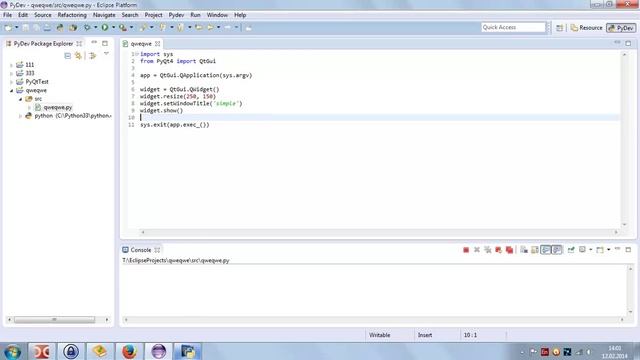The width and height of the screenshot is (640, 360).
Task: Click the editor horizontal scrollbar right arrow
Action: tap(616, 232)
